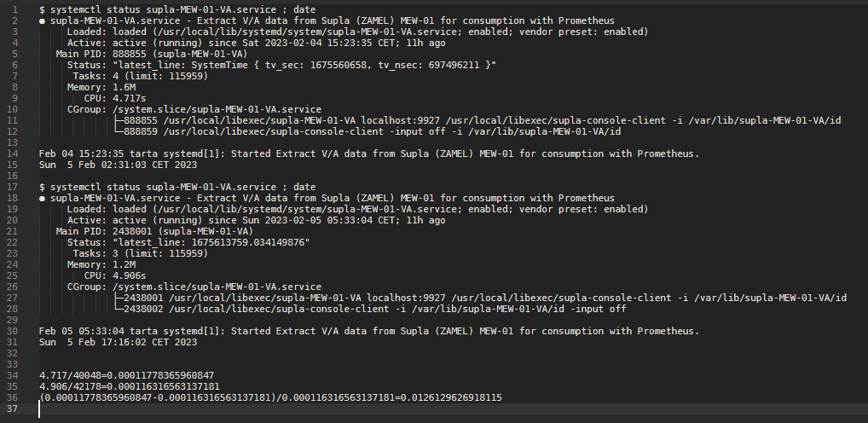Click the status dot before supla-MEW-01-VA.service on line 2
The width and height of the screenshot is (868, 423).
pyautogui.click(x=43, y=20)
